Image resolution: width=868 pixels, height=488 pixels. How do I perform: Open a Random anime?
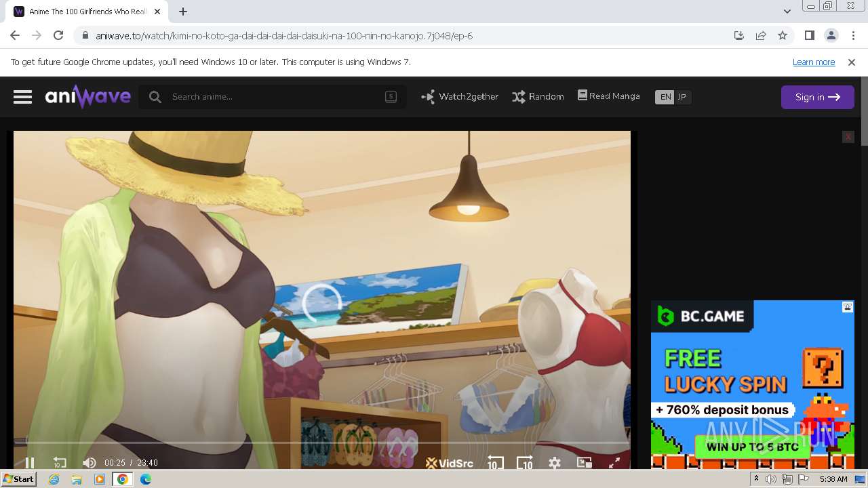538,97
